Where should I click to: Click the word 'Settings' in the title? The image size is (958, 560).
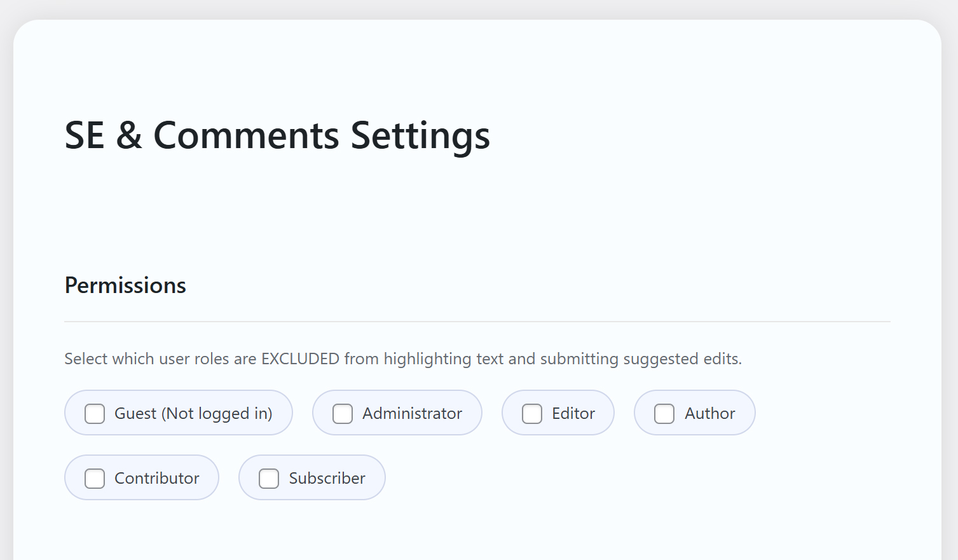(420, 135)
